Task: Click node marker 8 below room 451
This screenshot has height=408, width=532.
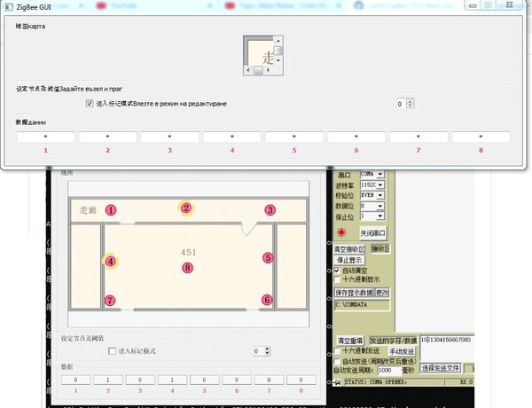Action: point(187,268)
